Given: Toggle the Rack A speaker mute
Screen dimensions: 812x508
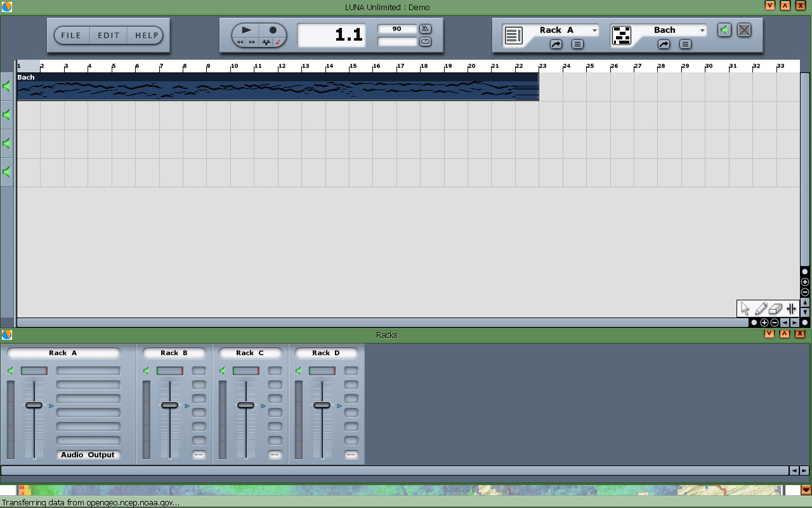Looking at the screenshot, I should click(x=11, y=371).
